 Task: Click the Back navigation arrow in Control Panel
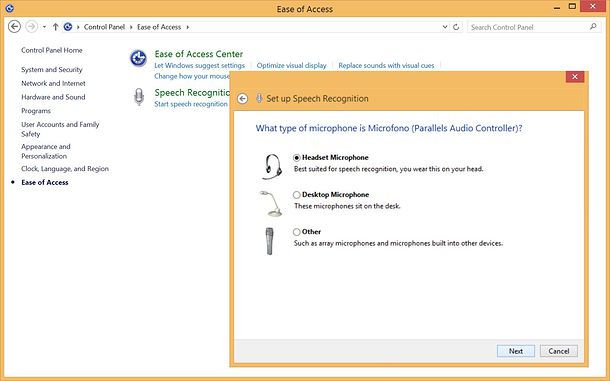click(14, 27)
